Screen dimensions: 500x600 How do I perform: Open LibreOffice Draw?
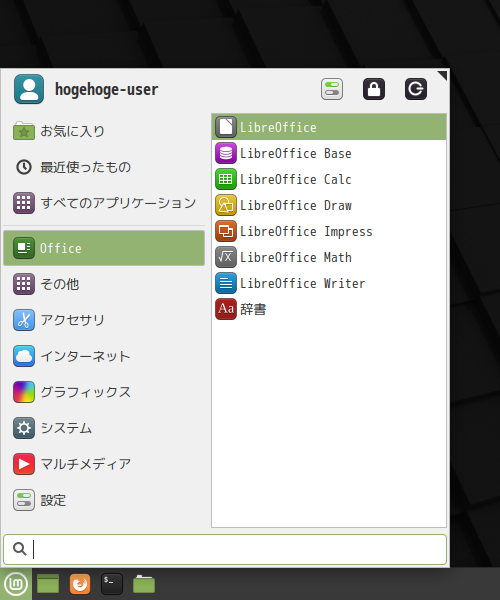click(329, 205)
